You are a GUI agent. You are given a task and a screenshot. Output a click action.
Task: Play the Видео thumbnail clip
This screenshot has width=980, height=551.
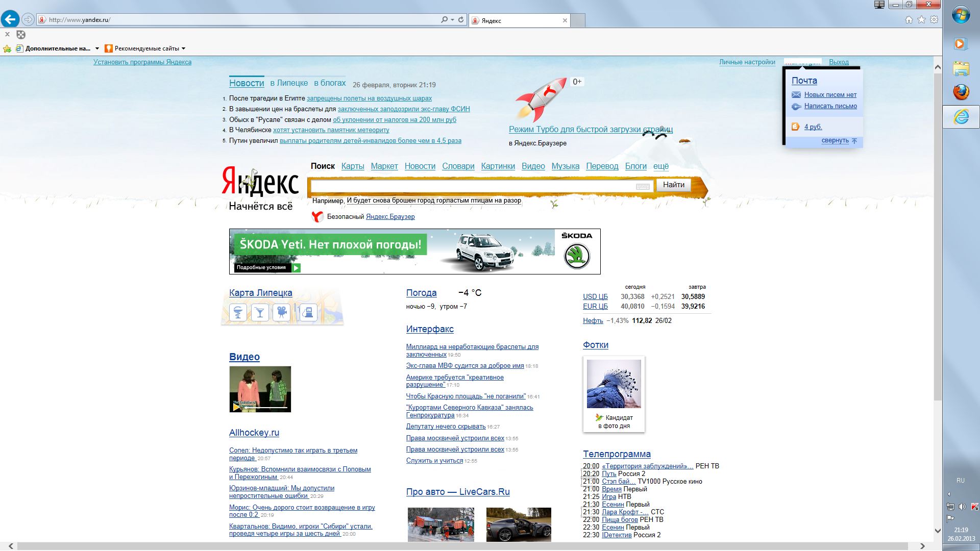click(x=260, y=389)
